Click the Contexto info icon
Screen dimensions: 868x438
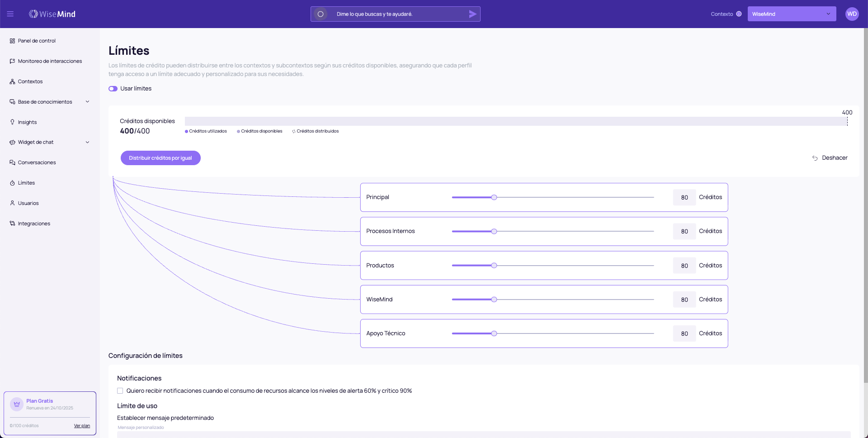739,14
